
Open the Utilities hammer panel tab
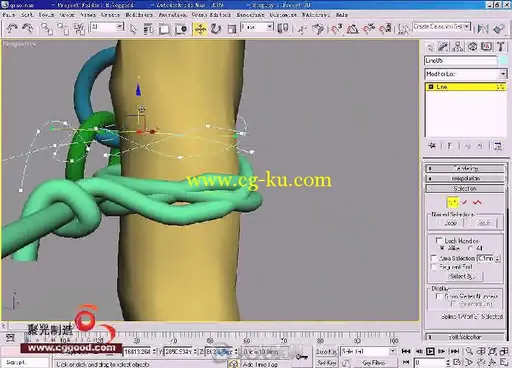501,47
